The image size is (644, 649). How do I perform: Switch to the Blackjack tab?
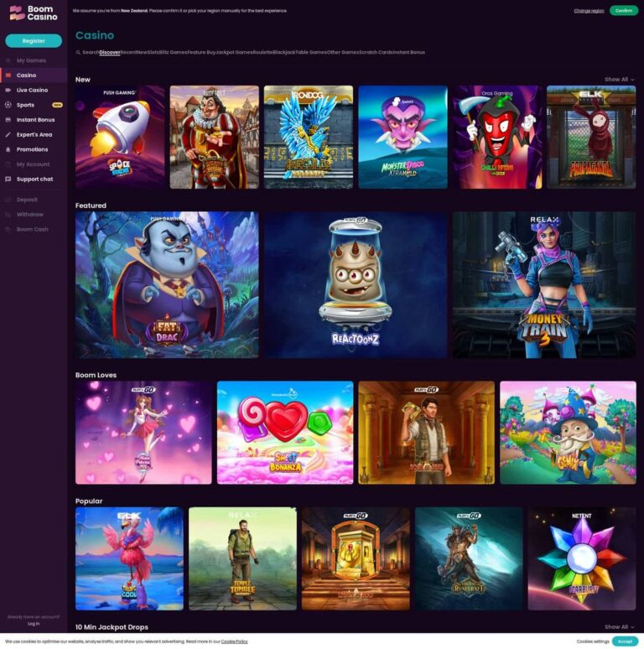tap(284, 53)
